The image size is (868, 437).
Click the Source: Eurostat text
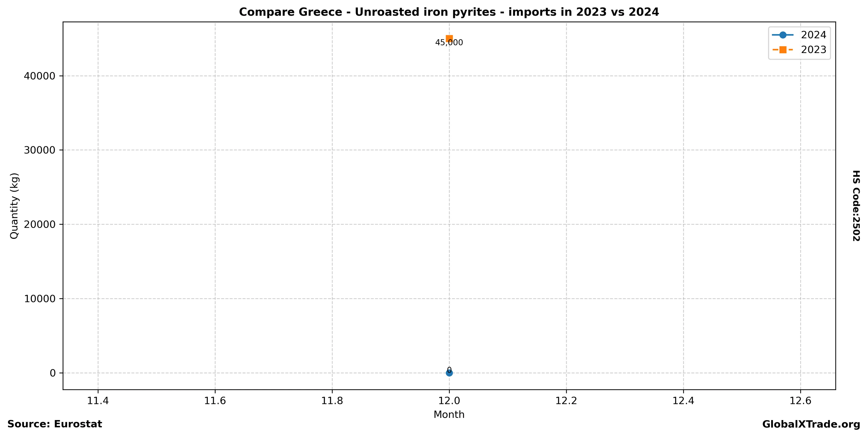[55, 424]
